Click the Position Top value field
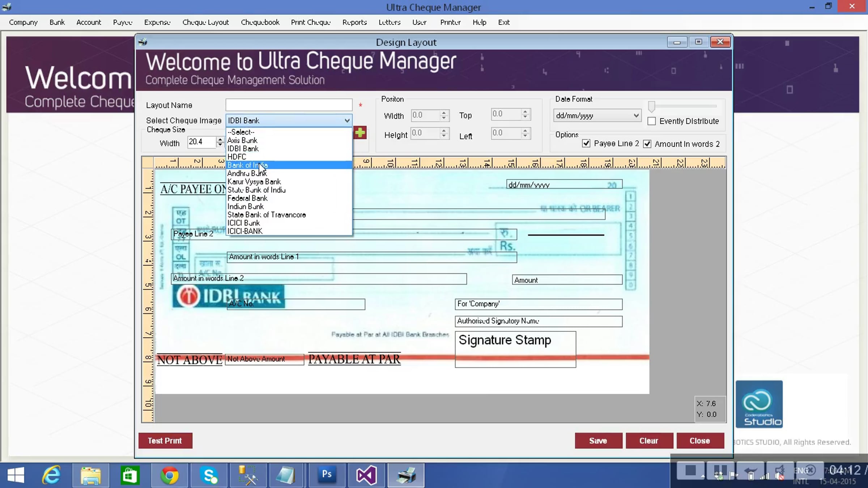868x488 pixels. coord(506,114)
